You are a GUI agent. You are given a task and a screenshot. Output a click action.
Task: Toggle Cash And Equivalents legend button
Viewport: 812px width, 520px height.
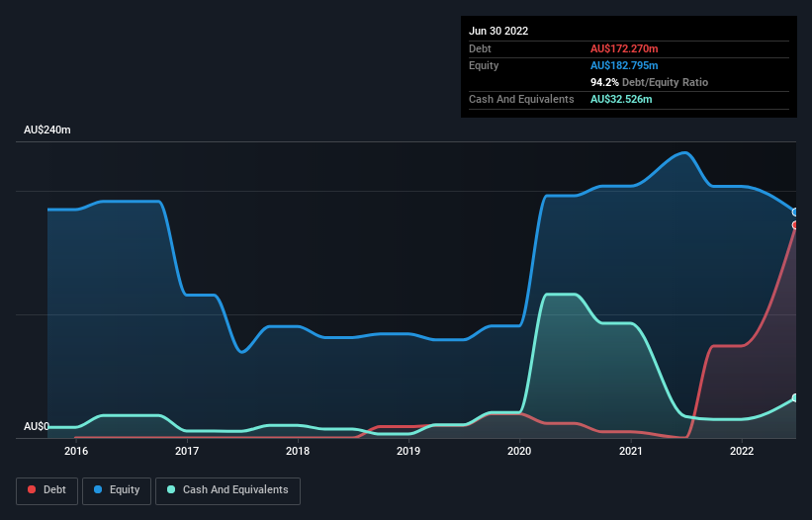(227, 490)
